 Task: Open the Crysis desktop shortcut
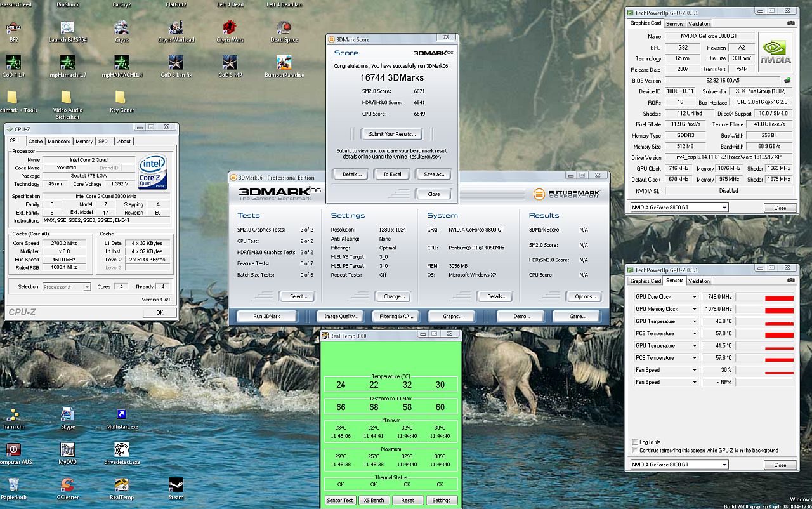click(122, 32)
